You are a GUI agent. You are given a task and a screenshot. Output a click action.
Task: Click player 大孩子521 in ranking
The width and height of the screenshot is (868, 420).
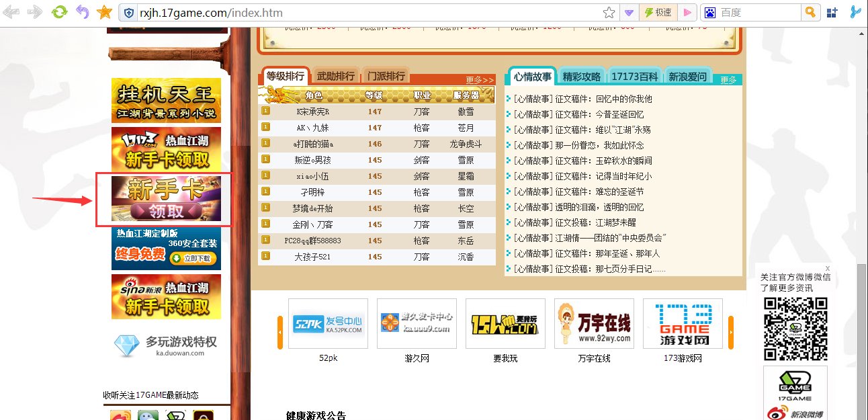click(x=312, y=257)
